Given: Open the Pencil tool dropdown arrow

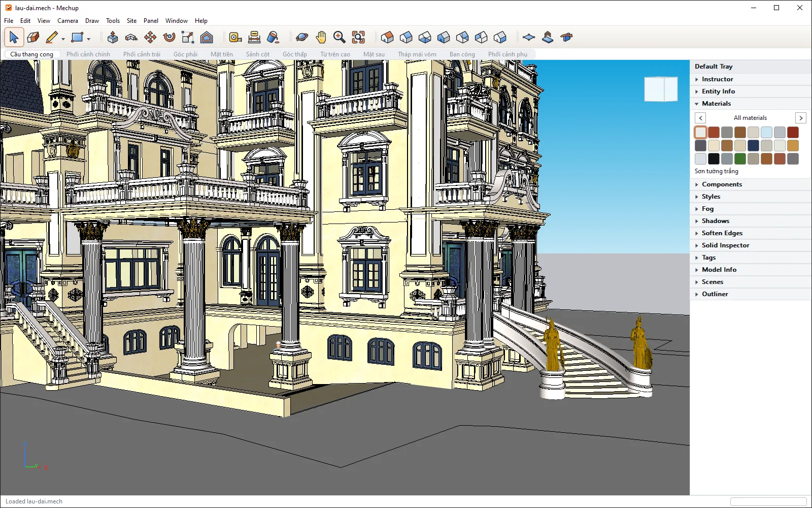Looking at the screenshot, I should [x=63, y=39].
